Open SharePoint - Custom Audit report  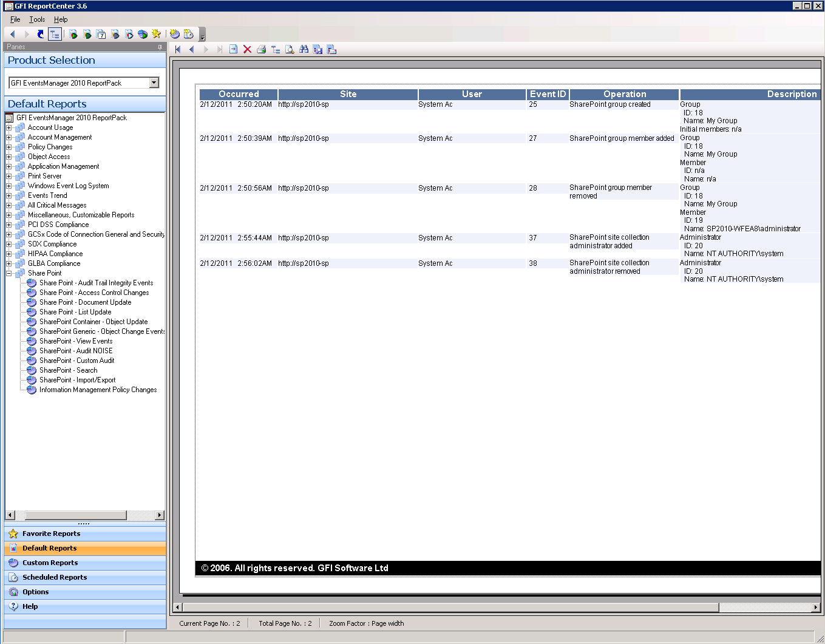pyautogui.click(x=76, y=361)
